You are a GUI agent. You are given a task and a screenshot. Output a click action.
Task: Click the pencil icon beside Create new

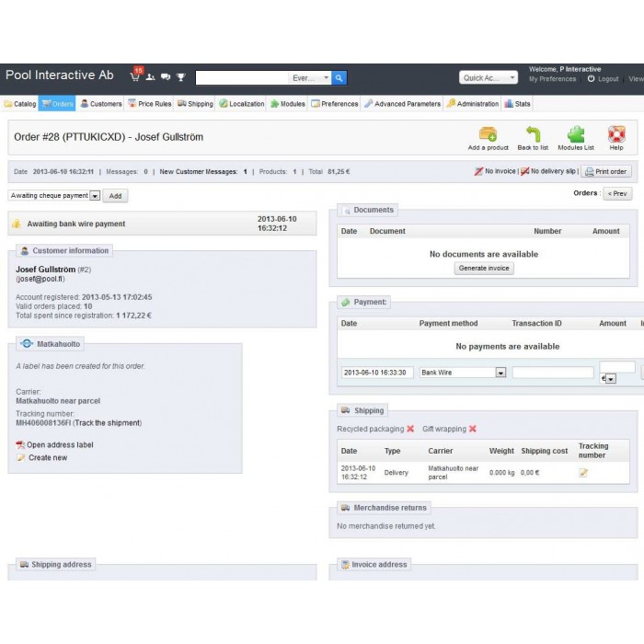pos(20,457)
